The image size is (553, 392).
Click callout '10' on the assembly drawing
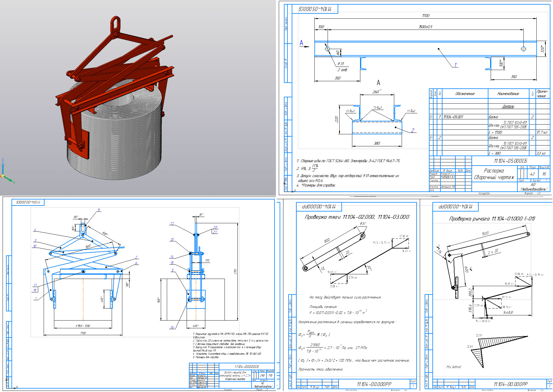tap(34, 246)
